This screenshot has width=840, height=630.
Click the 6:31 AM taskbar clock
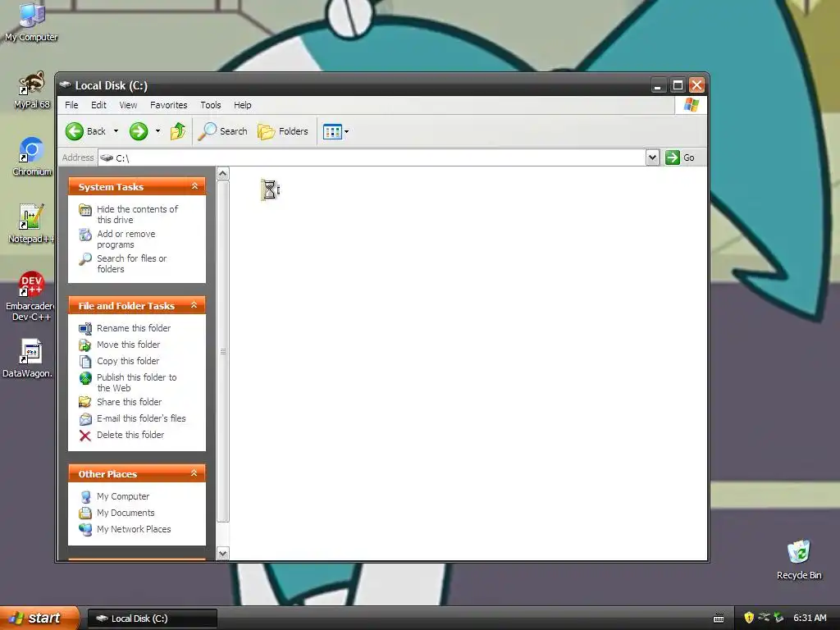tap(810, 618)
